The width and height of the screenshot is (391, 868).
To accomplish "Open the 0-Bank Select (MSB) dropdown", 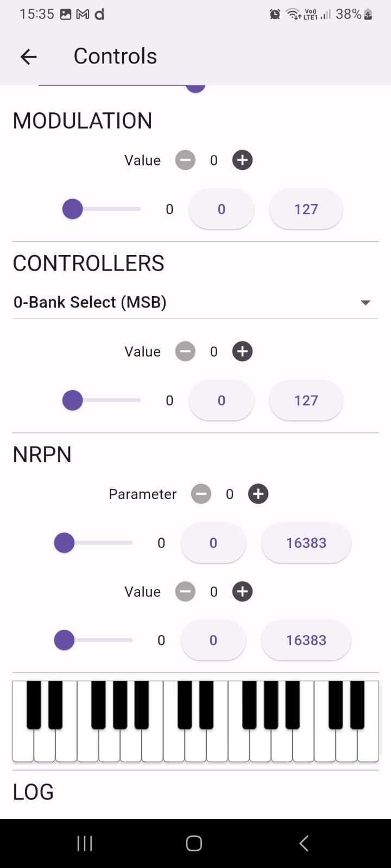I will click(195, 302).
